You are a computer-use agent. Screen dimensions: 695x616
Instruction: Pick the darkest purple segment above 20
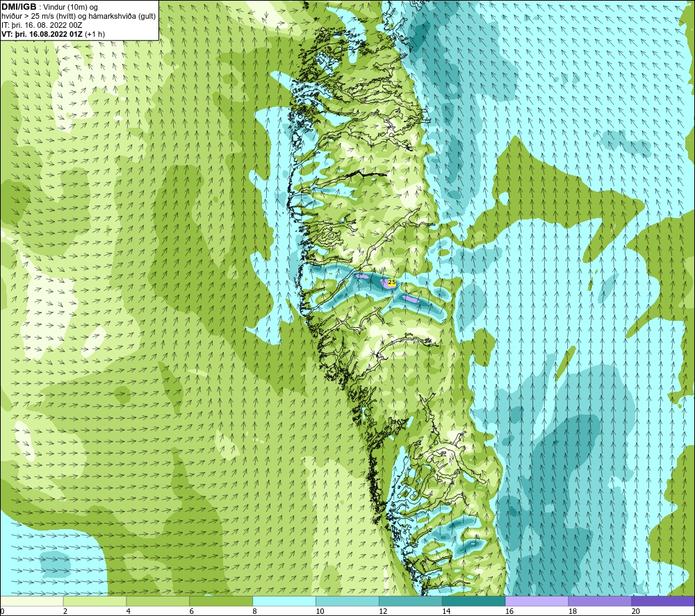[x=663, y=601]
